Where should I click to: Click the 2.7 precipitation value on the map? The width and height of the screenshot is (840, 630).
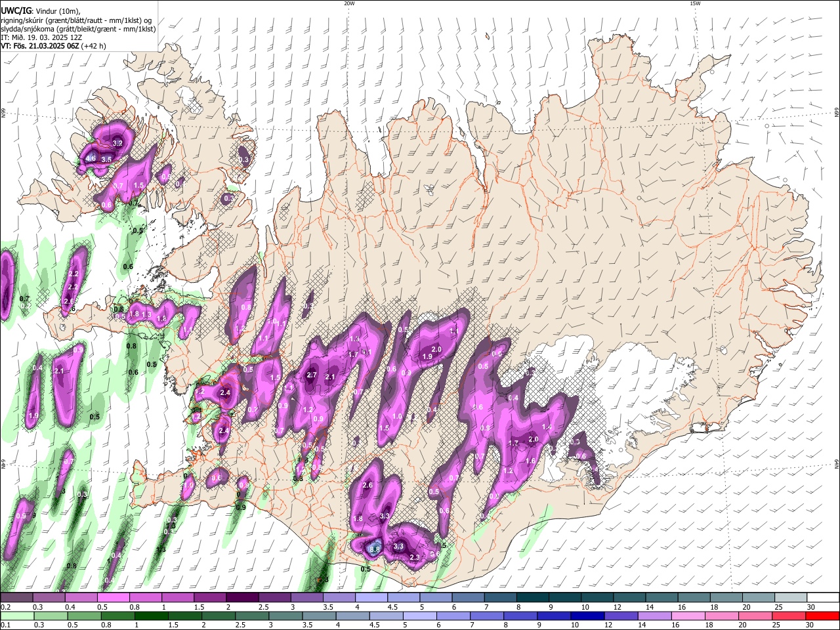(312, 375)
